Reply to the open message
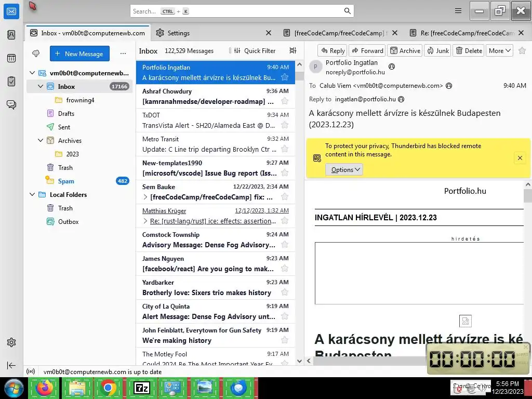Image resolution: width=532 pixels, height=399 pixels. (332, 50)
